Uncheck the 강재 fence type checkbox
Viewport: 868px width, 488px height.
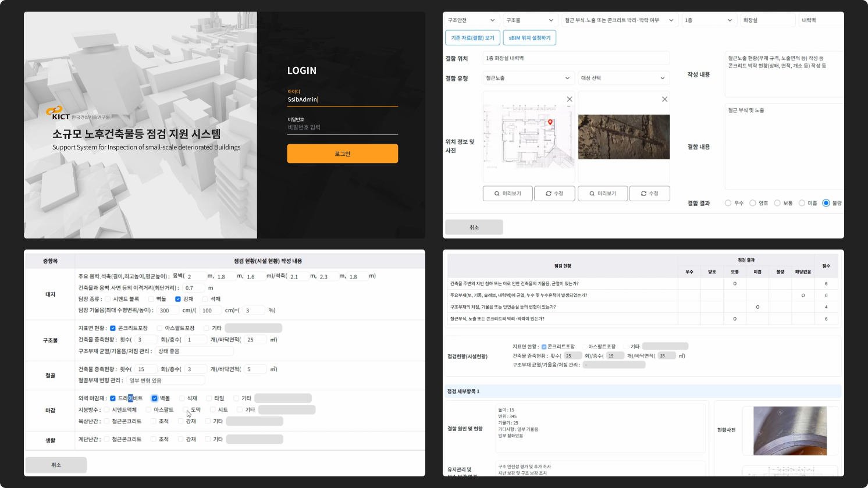(x=178, y=299)
